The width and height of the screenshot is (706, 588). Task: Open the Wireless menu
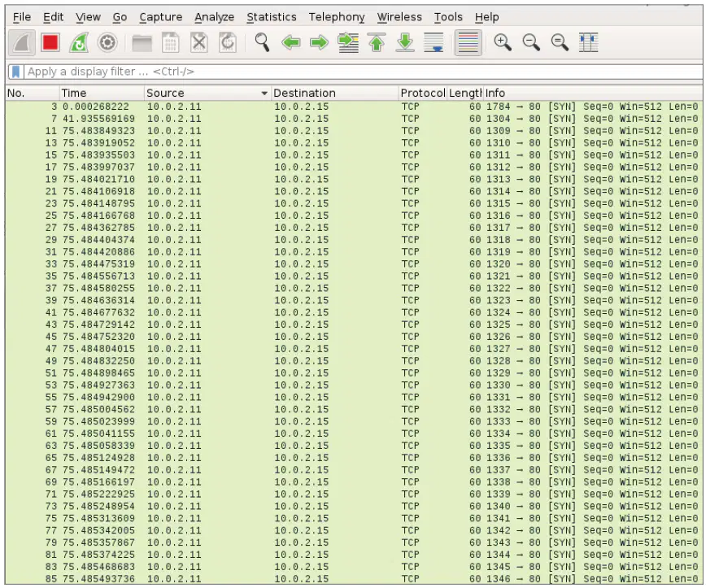(399, 17)
